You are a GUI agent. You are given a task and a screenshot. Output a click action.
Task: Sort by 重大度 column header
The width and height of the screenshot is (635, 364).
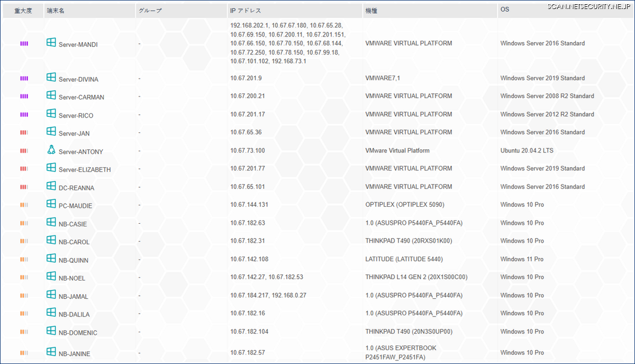(x=23, y=11)
